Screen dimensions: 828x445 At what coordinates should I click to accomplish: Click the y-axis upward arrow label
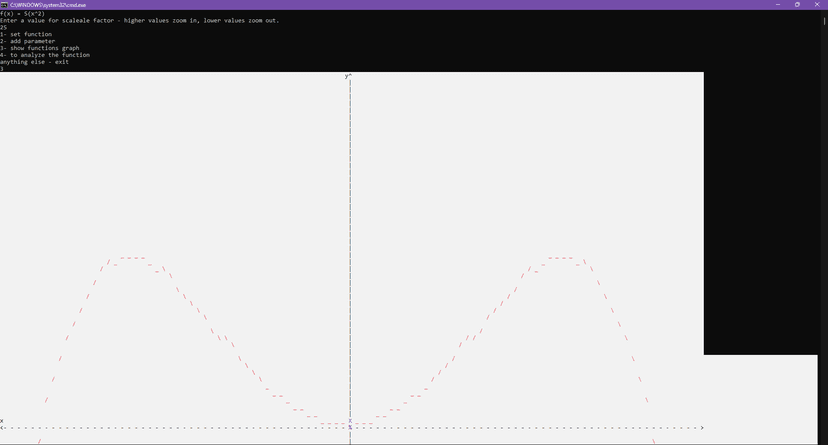(348, 76)
